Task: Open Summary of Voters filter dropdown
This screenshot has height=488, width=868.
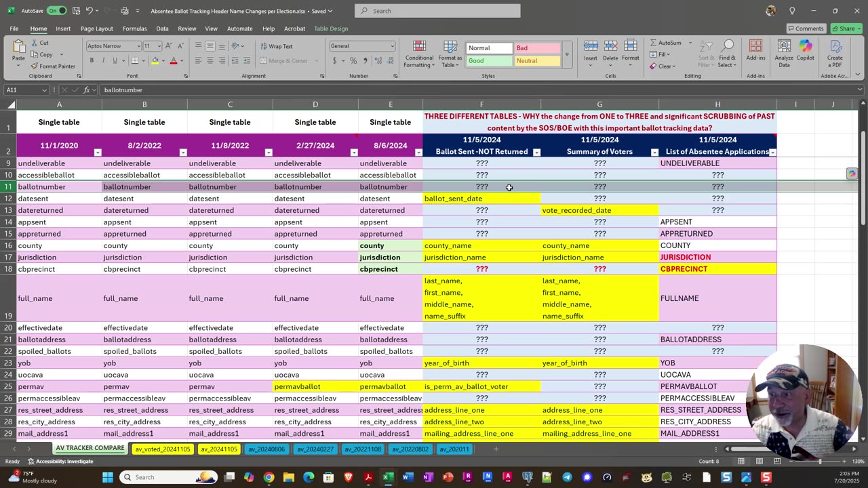Action: coord(654,152)
